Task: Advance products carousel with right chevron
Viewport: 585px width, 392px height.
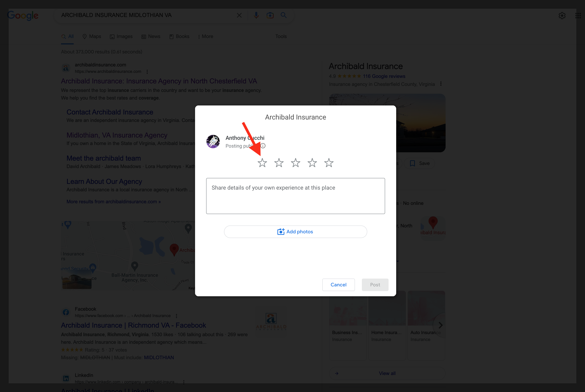Action: (440, 325)
